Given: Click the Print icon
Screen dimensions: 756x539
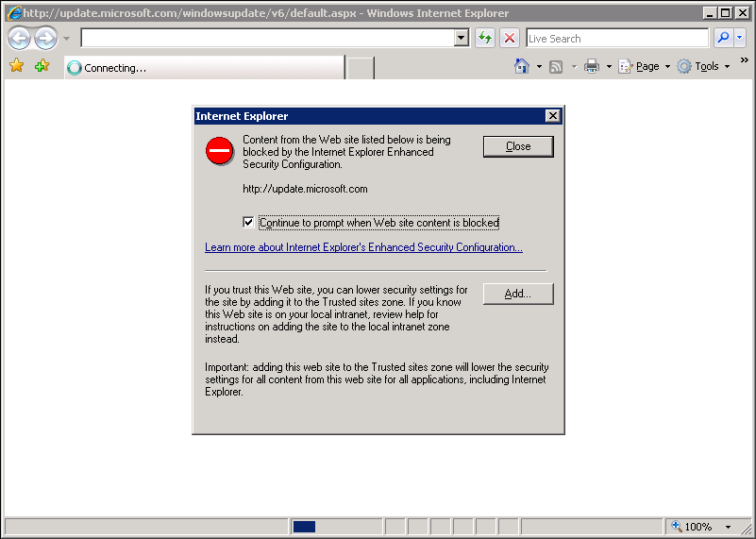Looking at the screenshot, I should pos(592,66).
